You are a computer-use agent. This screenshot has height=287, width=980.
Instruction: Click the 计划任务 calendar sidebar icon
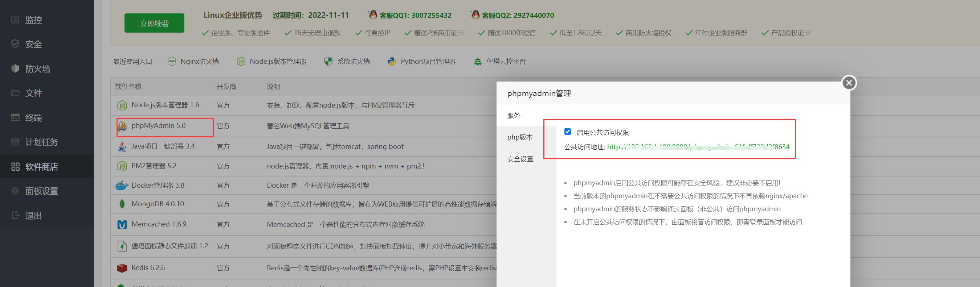pyautogui.click(x=15, y=142)
